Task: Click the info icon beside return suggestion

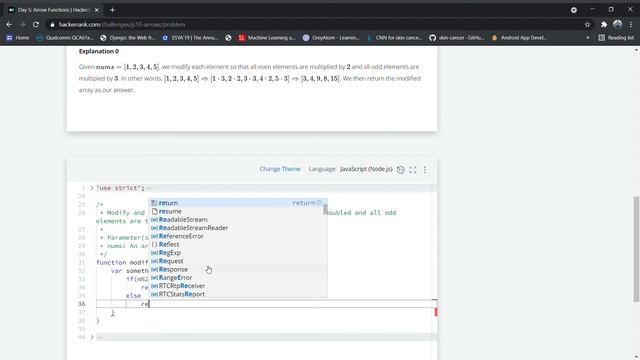Action: [319, 203]
